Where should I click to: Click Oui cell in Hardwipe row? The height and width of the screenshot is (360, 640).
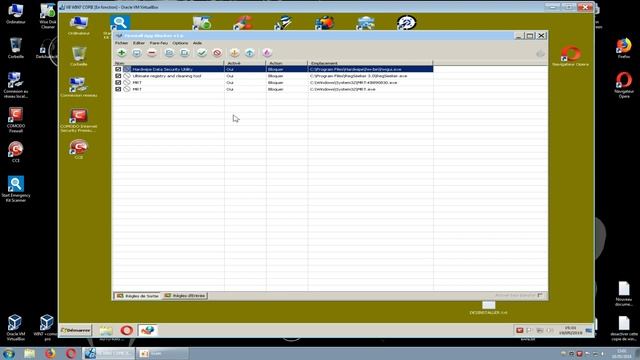coord(230,69)
